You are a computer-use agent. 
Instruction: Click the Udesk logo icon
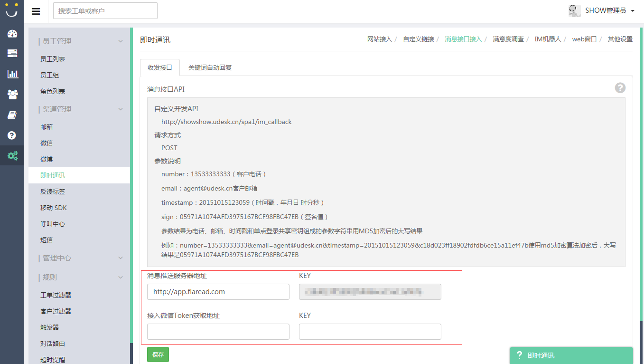[11, 10]
